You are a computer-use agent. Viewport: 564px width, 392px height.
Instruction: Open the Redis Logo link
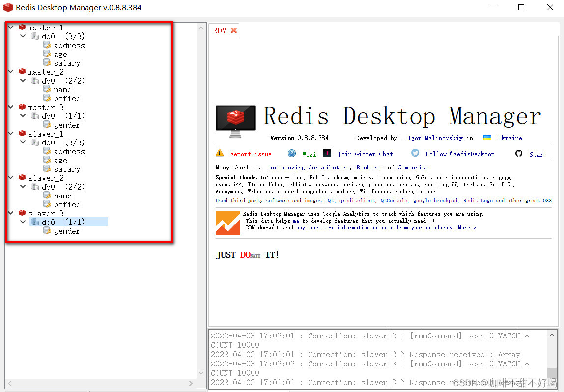[478, 201]
